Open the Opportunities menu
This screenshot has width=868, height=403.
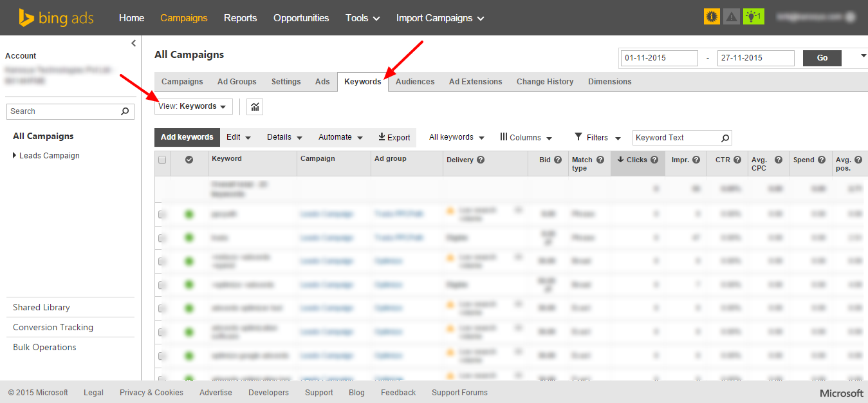coord(301,18)
